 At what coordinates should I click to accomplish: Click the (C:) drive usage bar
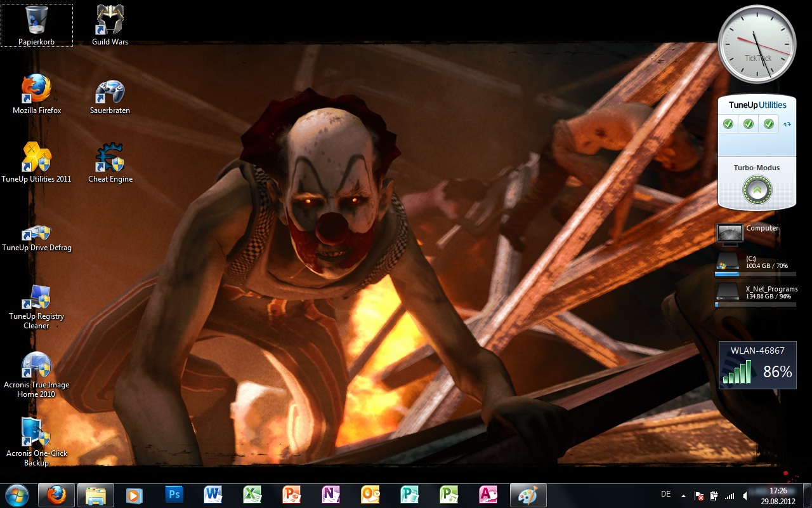(755, 274)
